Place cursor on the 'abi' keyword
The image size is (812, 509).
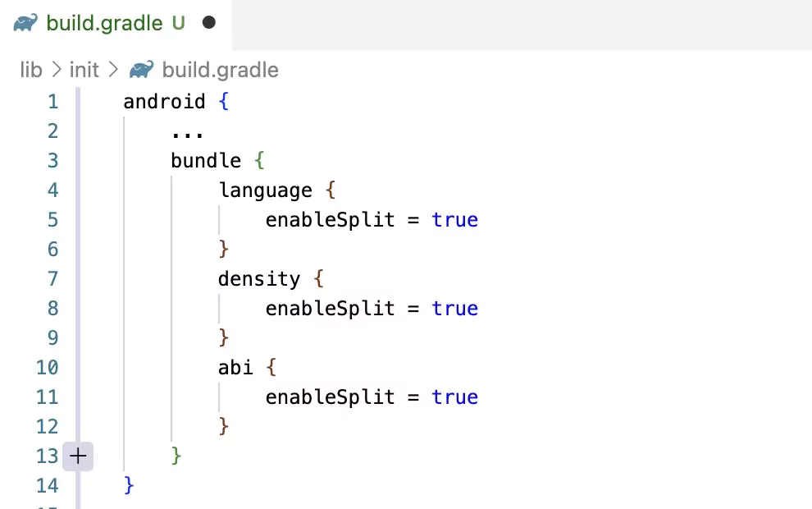click(x=235, y=368)
